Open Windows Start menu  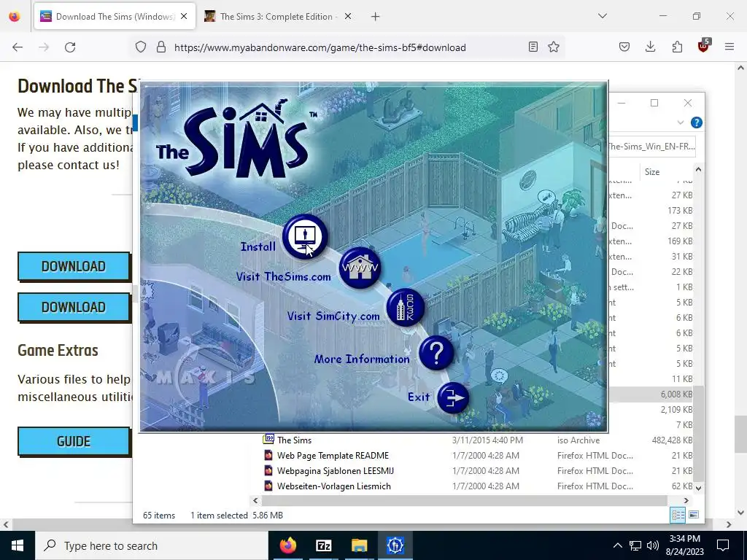pyautogui.click(x=18, y=545)
